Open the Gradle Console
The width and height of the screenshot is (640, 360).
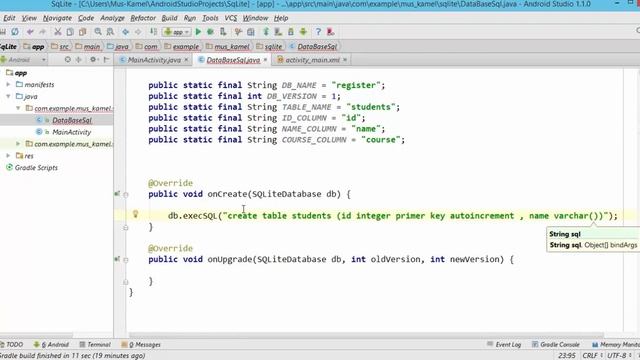point(556,344)
